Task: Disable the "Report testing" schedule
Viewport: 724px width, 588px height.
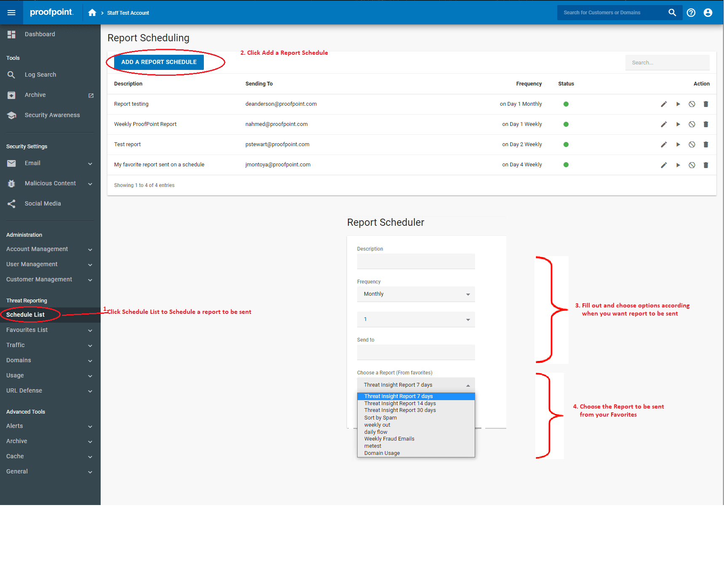Action: point(692,104)
